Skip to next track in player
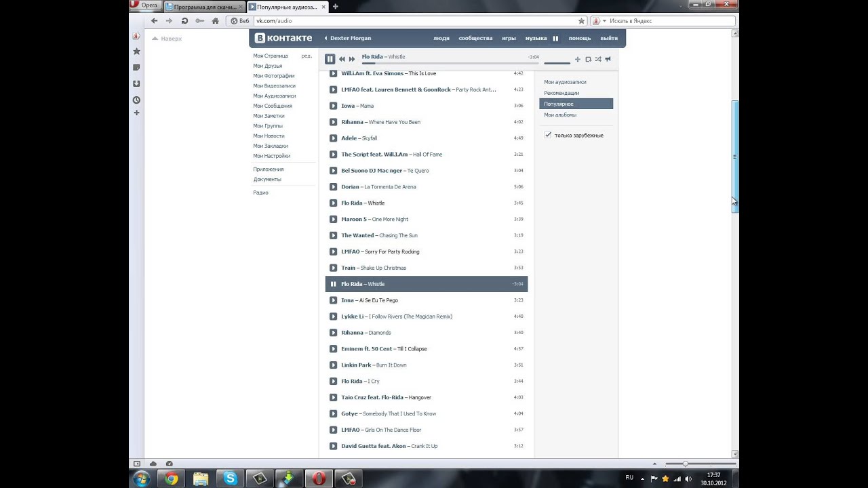Screen dimensions: 868x488 coord(352,59)
